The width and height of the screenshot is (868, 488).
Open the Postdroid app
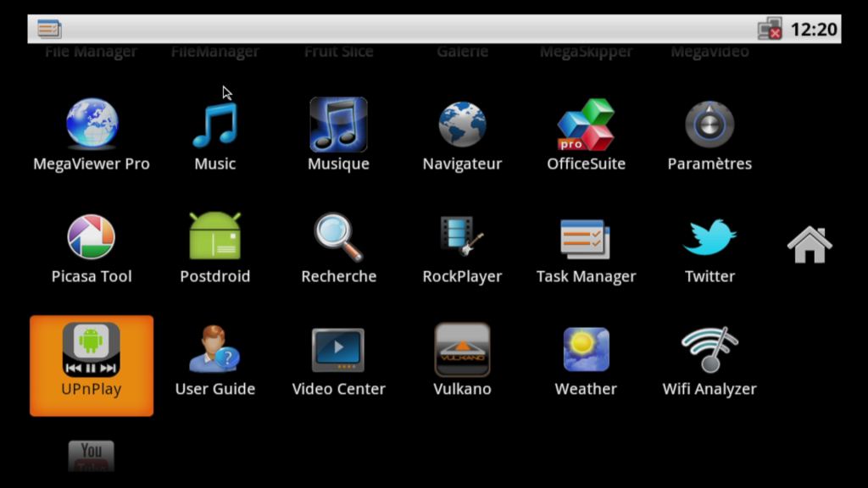click(214, 248)
